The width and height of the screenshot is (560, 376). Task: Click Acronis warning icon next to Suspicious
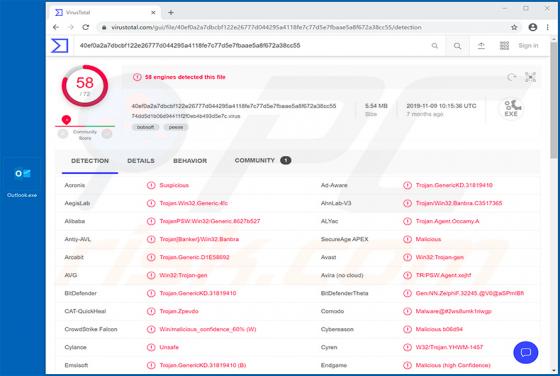pos(151,185)
